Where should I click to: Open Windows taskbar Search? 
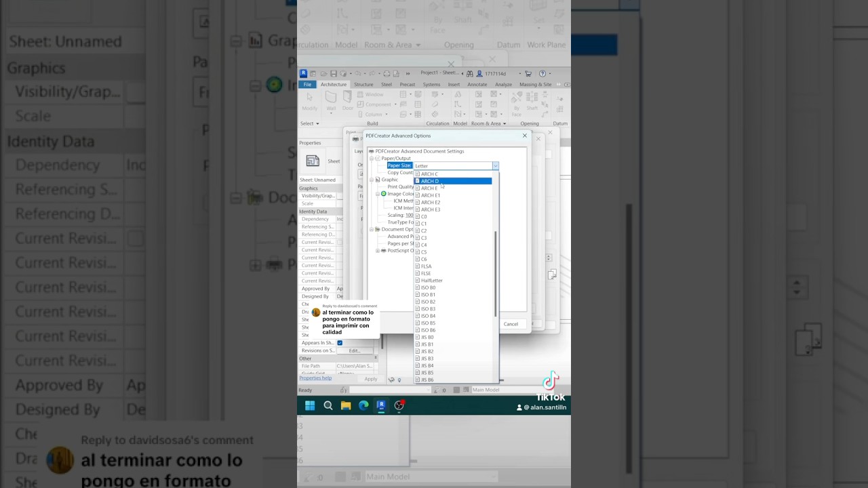tap(328, 405)
